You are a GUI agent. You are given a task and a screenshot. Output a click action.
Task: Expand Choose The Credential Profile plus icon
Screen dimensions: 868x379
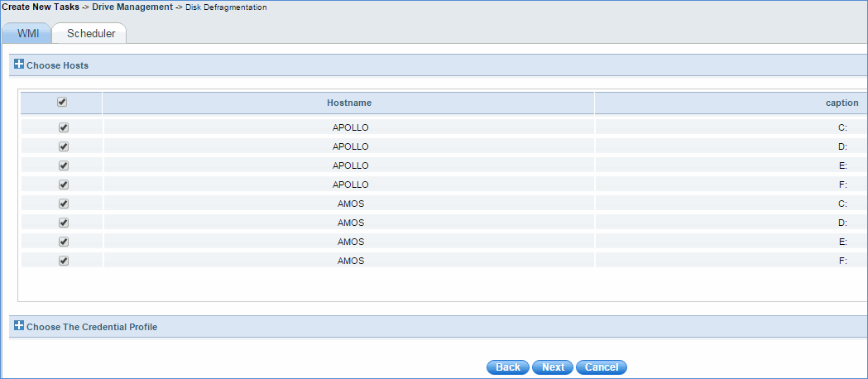[x=19, y=326]
